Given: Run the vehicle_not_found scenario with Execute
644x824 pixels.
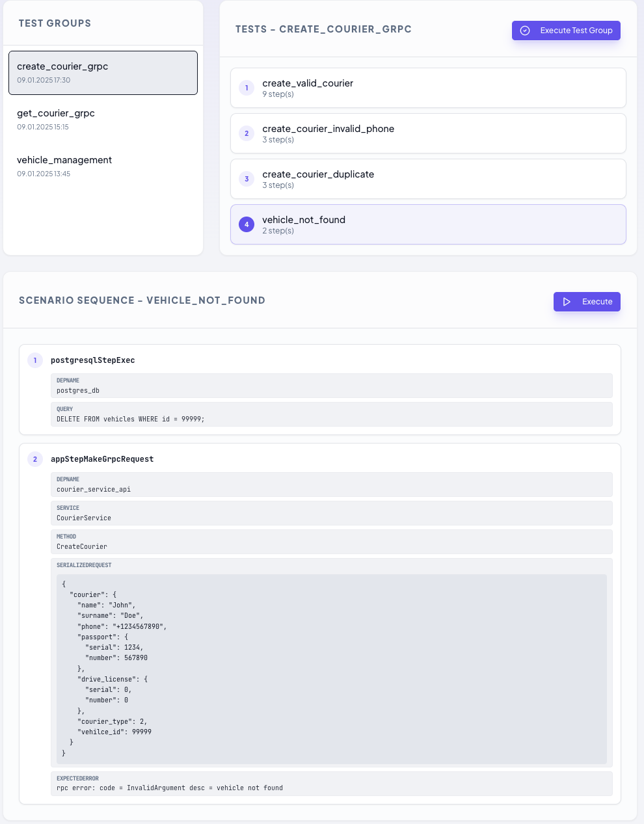Looking at the screenshot, I should coord(587,302).
